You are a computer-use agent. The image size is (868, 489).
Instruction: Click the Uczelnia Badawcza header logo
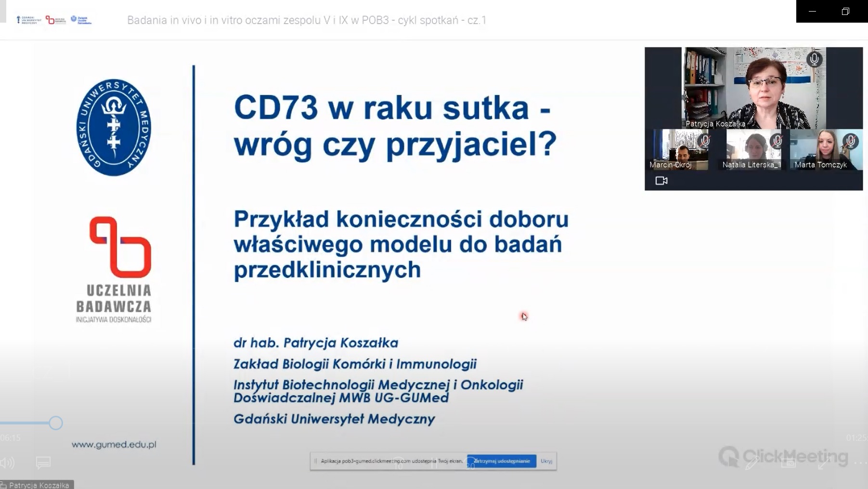55,20
